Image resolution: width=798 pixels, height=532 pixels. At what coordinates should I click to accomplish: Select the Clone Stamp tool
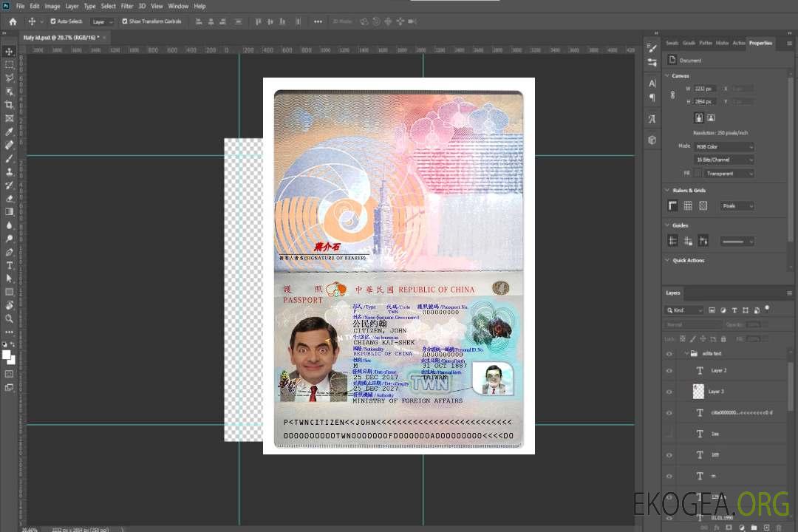9,172
